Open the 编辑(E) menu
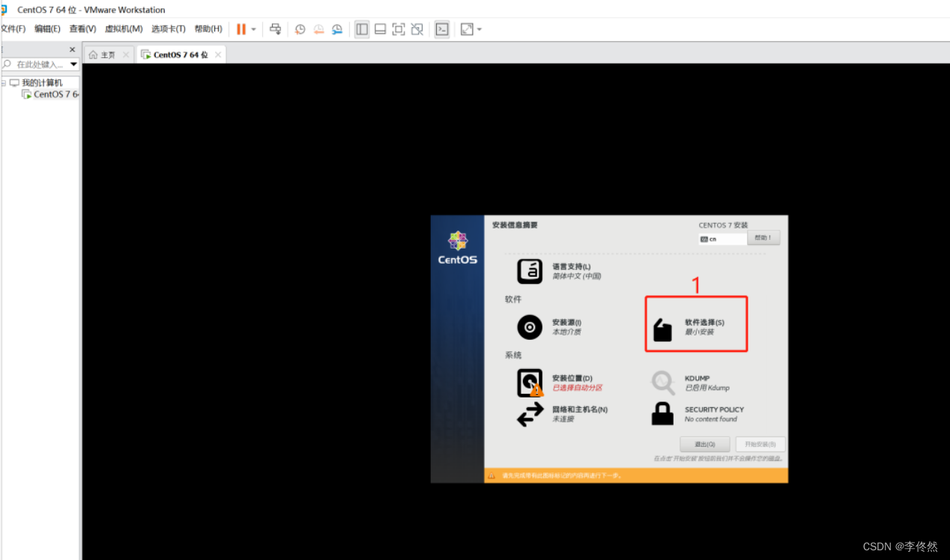The height and width of the screenshot is (560, 950). pos(47,29)
